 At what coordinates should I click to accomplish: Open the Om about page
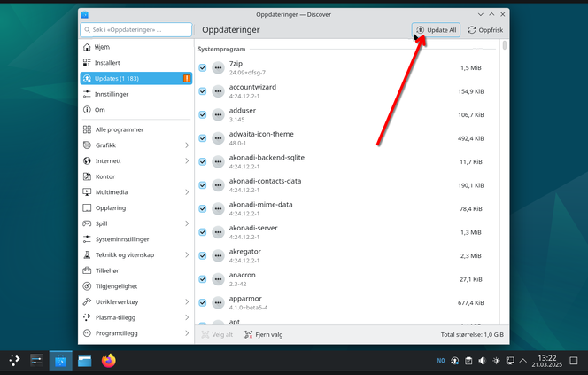[99, 110]
